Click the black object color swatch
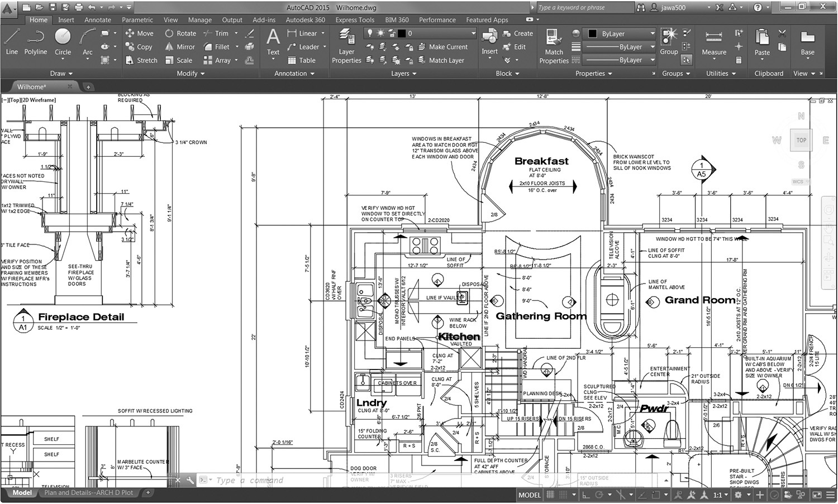 [x=592, y=33]
